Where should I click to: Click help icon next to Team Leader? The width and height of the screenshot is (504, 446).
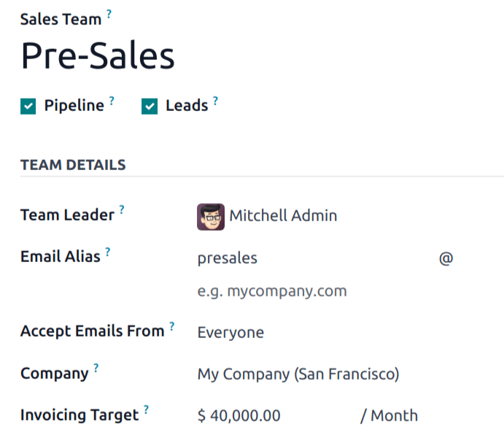click(x=122, y=210)
